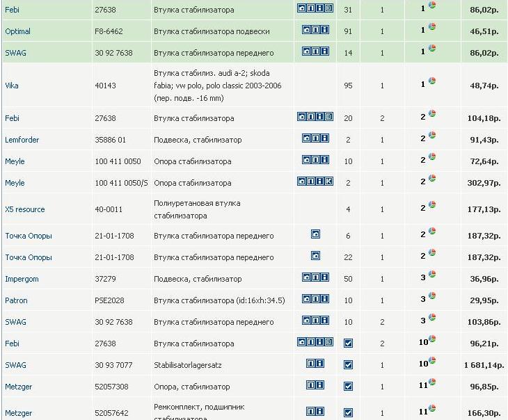The height and width of the screenshot is (420, 508).
Task: Open the Optimal brand link
Action: point(17,31)
